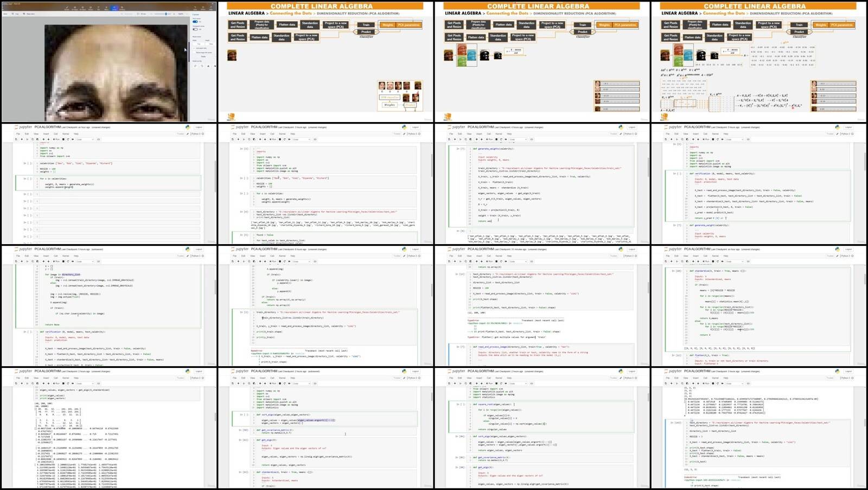Open cell type dropdown in the IndexError notebook
The image size is (868, 490).
[736, 384]
